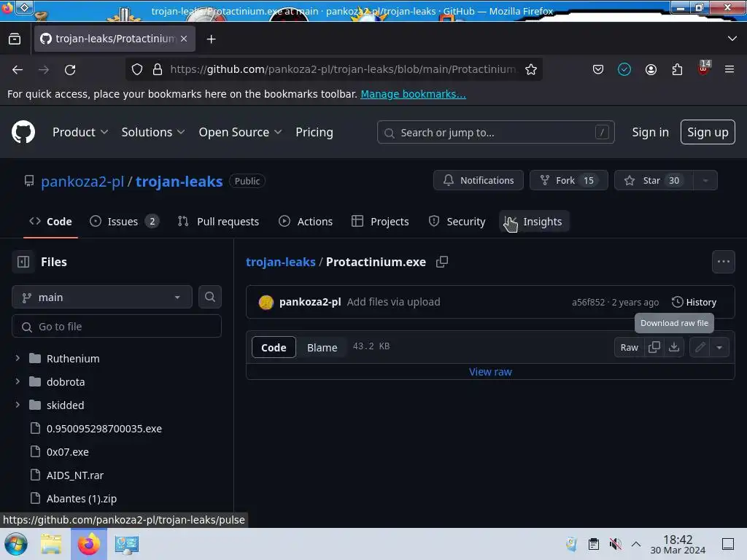Open the Product menu

click(80, 132)
